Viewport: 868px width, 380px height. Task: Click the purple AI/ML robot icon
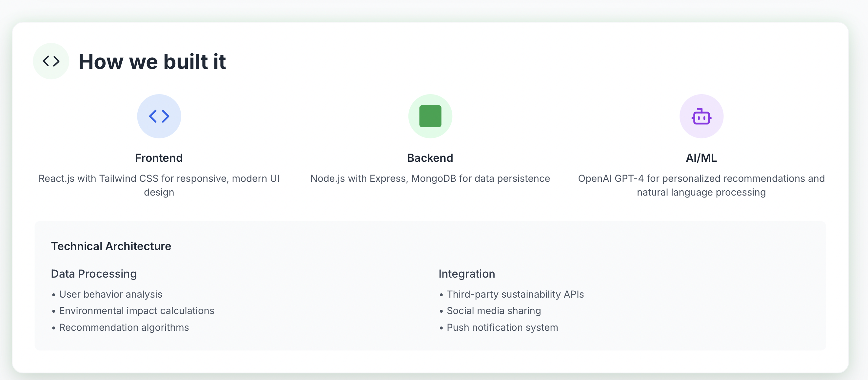(x=701, y=116)
